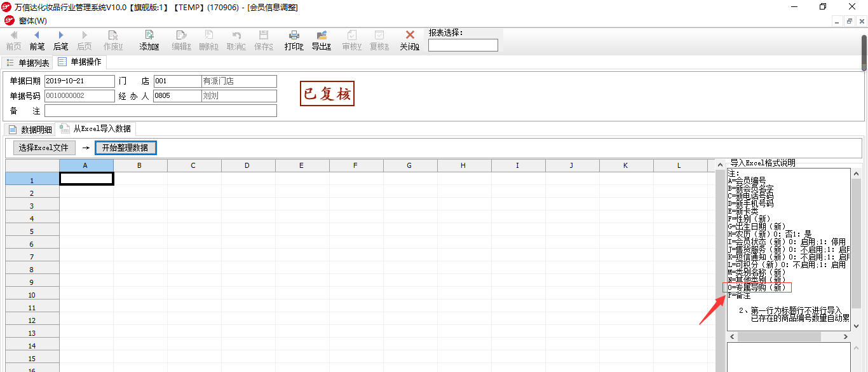Click the 取消 cancel toolbar icon
The height and width of the screenshot is (372, 868).
point(236,41)
